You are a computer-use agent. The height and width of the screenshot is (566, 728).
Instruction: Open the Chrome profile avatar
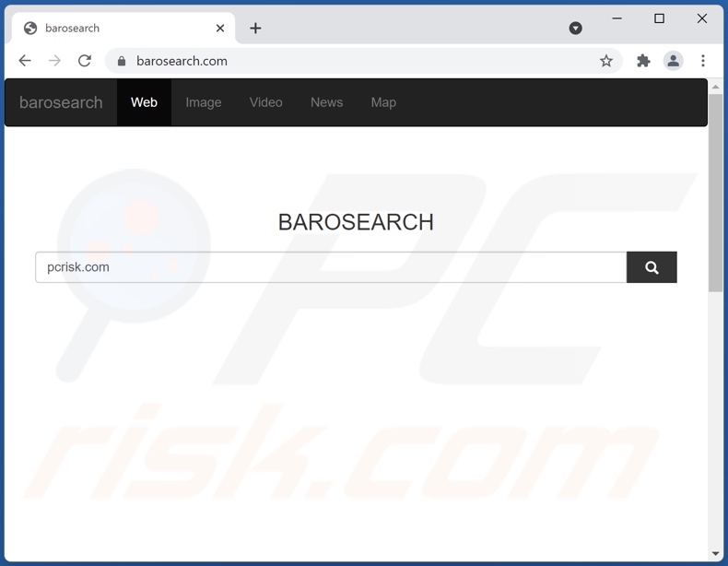pyautogui.click(x=673, y=61)
